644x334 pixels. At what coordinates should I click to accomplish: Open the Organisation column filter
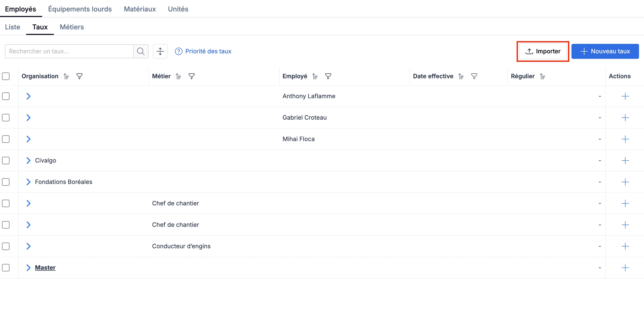tap(79, 76)
